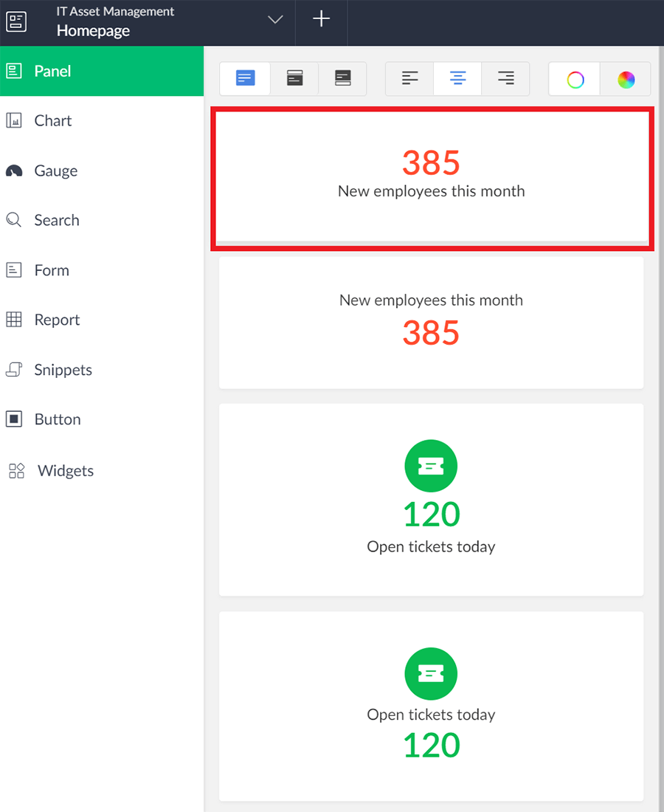664x812 pixels.
Task: Select the footer-bar panel layout style
Action: [x=342, y=79]
